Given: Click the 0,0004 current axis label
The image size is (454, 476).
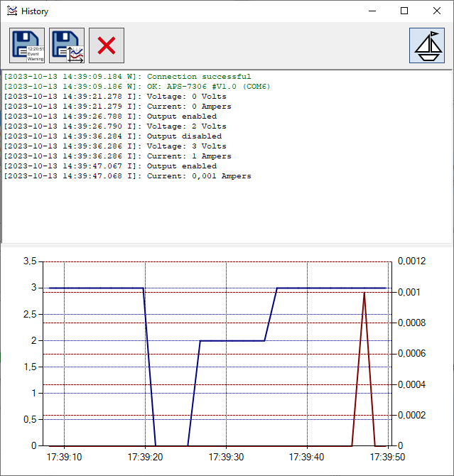Looking at the screenshot, I should (412, 384).
